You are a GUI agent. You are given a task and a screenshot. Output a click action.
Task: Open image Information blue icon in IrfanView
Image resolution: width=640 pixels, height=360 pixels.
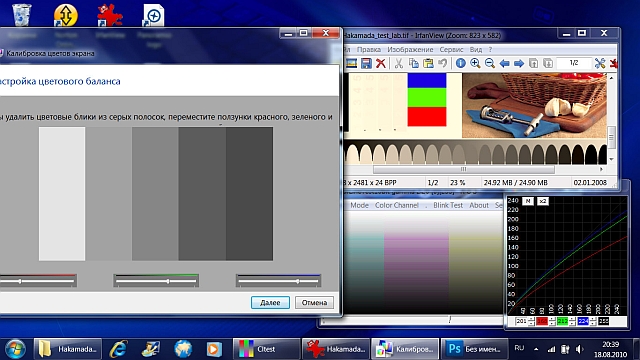coord(460,63)
